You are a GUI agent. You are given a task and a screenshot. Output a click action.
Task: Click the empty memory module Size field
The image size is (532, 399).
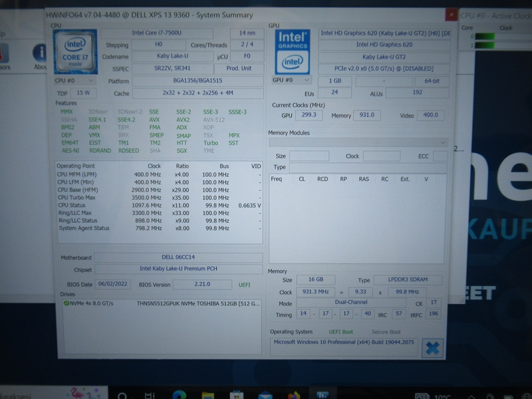click(309, 156)
